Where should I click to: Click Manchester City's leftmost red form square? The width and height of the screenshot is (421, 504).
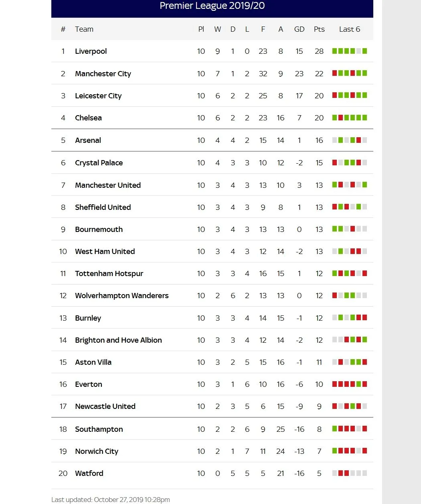pyautogui.click(x=334, y=73)
